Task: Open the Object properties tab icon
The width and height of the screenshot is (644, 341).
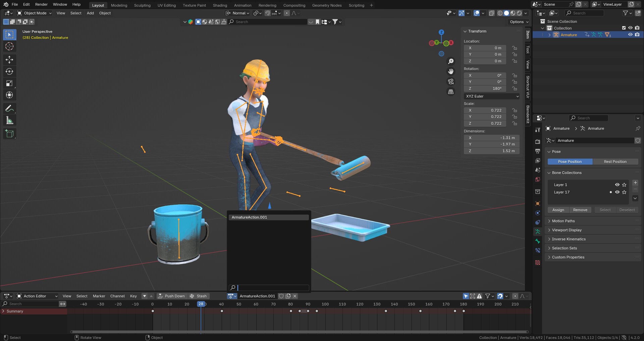Action: 538,204
